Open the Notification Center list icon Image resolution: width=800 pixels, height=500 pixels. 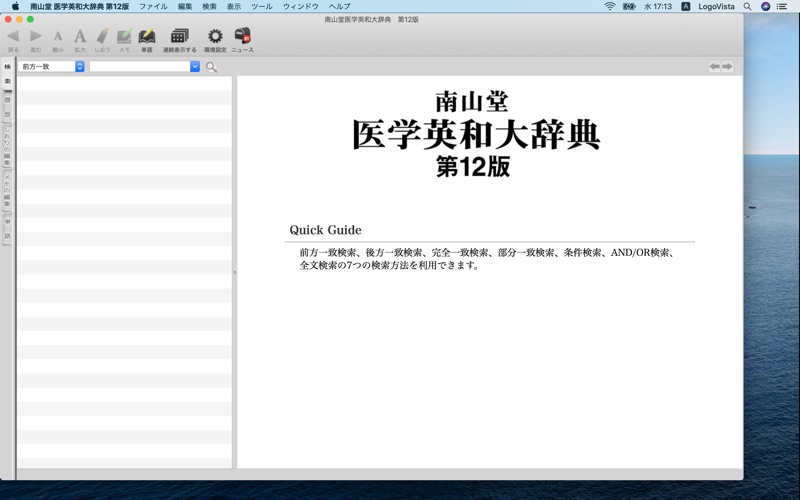pos(782,7)
